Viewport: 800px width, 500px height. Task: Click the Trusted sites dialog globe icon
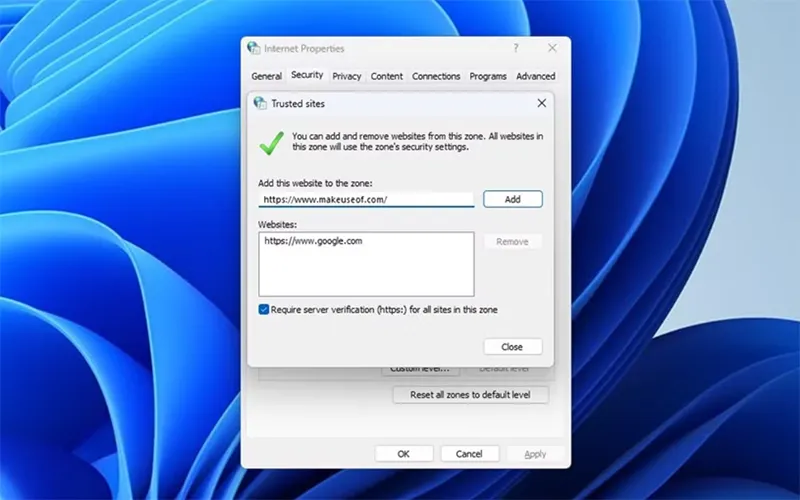pyautogui.click(x=260, y=103)
